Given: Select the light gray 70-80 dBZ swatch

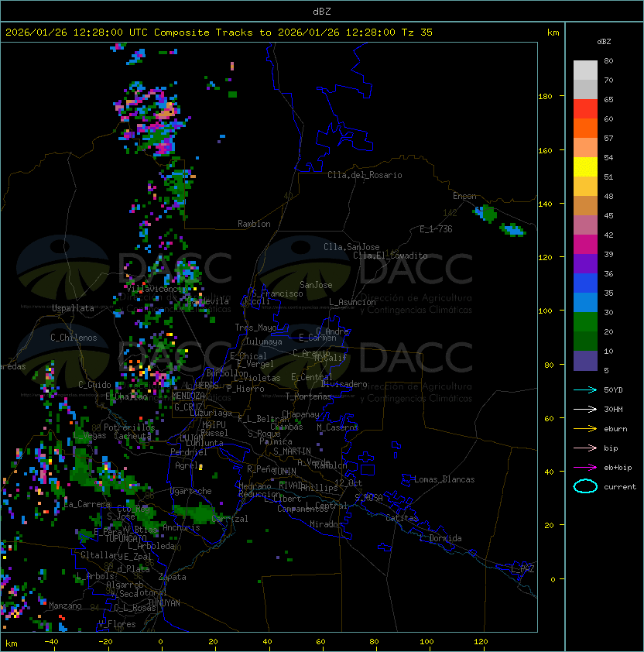Looking at the screenshot, I should [x=585, y=70].
